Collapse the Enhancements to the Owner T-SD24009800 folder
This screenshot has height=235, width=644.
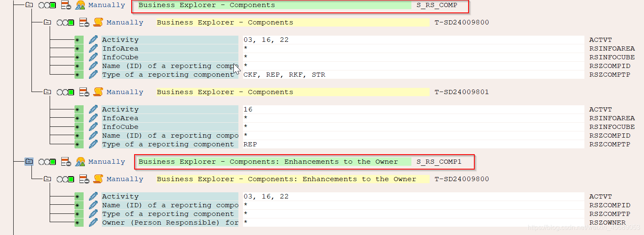(47, 179)
